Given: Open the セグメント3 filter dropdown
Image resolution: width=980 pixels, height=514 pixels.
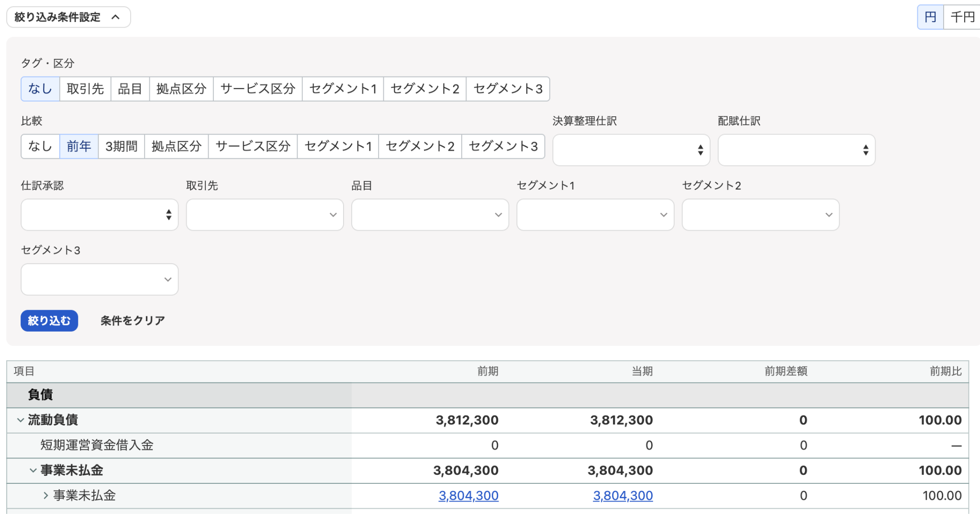Looking at the screenshot, I should [100, 279].
